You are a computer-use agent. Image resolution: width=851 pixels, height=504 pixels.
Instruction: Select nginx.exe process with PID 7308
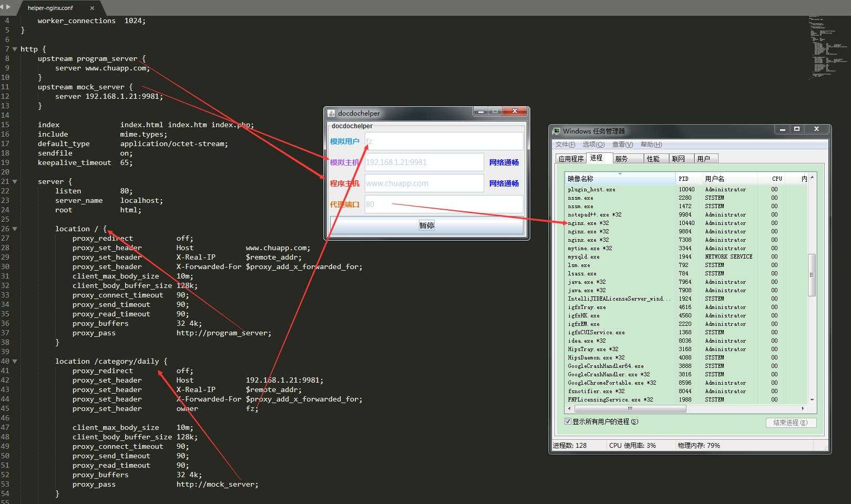(686, 240)
